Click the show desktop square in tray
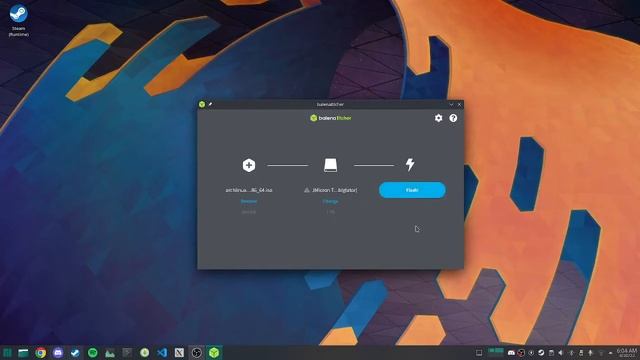This screenshot has width=640, height=360. (479, 353)
